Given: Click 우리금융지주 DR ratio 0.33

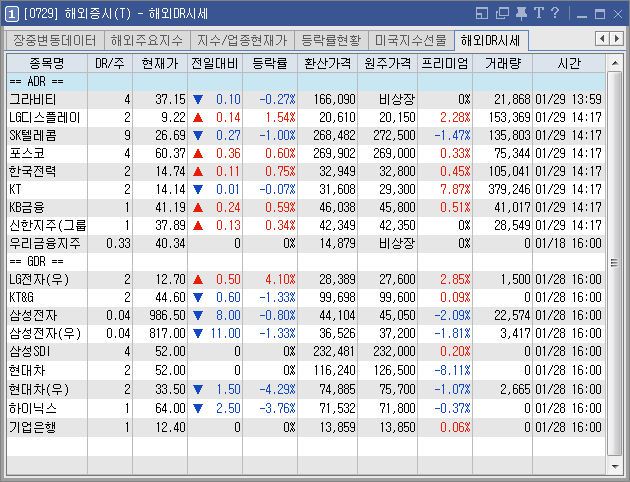Looking at the screenshot, I should click(119, 243).
